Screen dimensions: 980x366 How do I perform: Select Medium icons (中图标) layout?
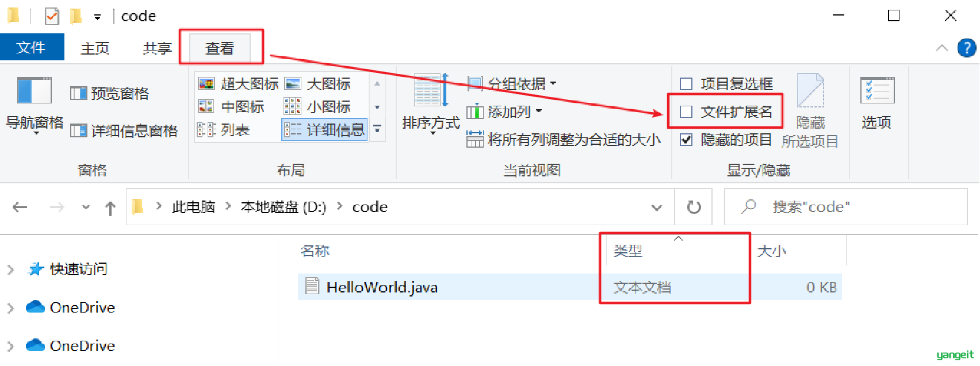pos(231,107)
